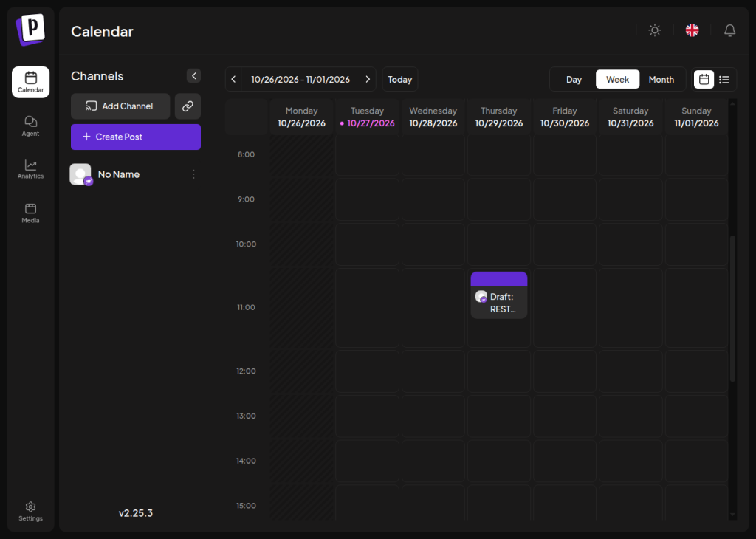Viewport: 756px width, 539px height.
Task: Click the Postiz logo icon
Action: click(x=31, y=30)
